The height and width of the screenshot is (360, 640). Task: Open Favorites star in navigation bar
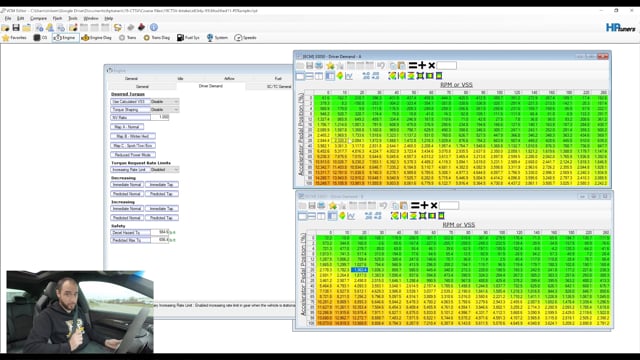(14, 38)
